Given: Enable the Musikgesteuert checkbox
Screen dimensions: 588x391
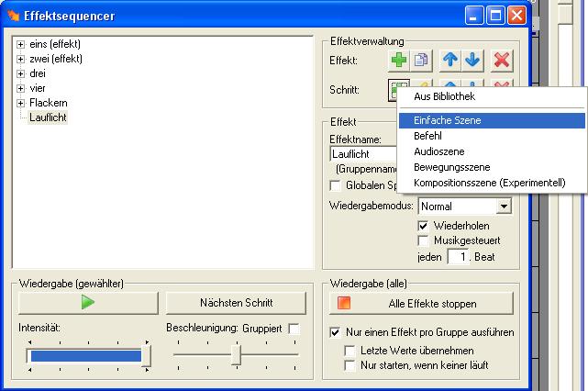Looking at the screenshot, I should (424, 240).
